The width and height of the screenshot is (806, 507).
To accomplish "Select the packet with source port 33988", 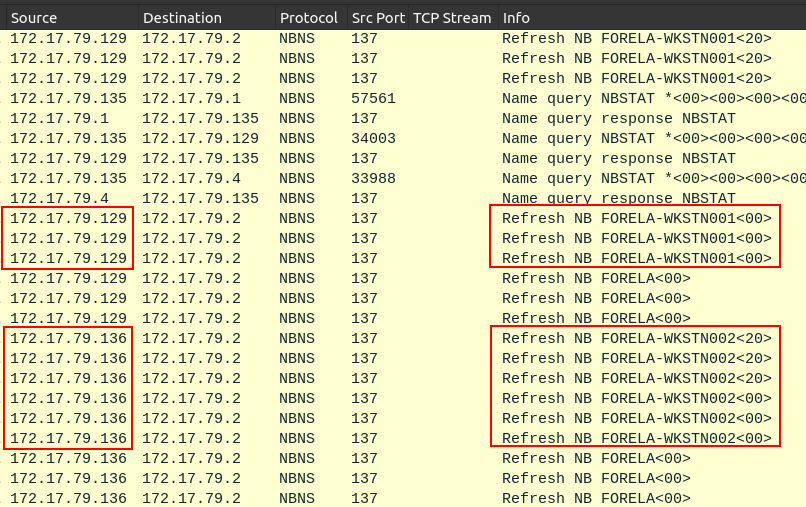I will pos(373,178).
